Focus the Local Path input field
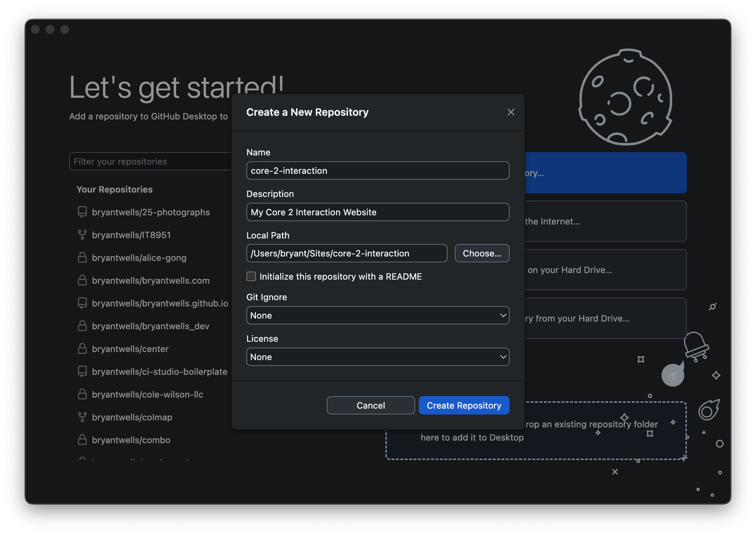Screen dimensions: 756x535 (x=346, y=253)
